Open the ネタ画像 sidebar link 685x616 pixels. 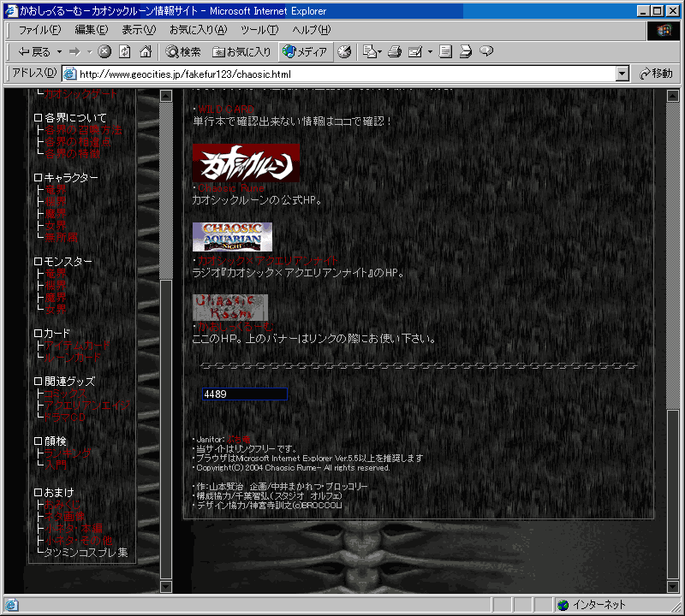tap(65, 517)
